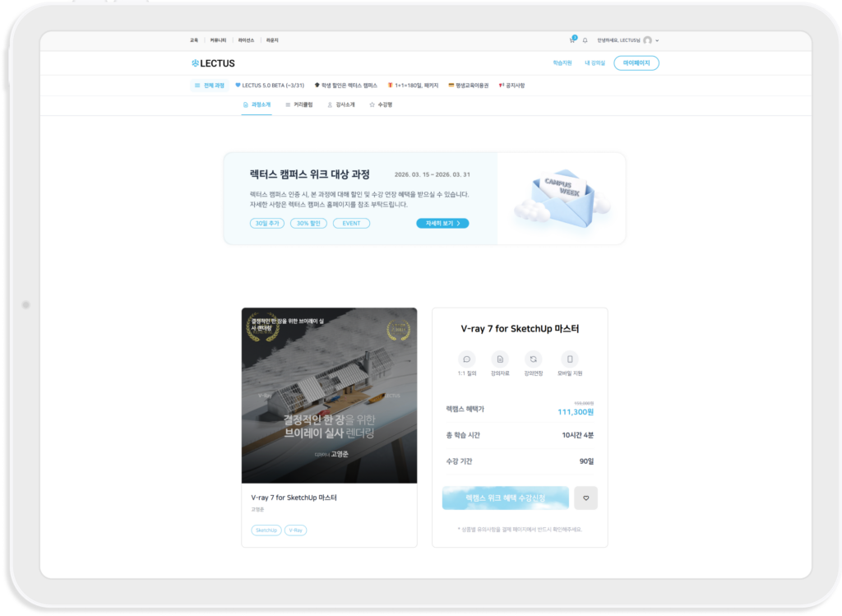Click the 강의연장 refresh icon

[534, 359]
